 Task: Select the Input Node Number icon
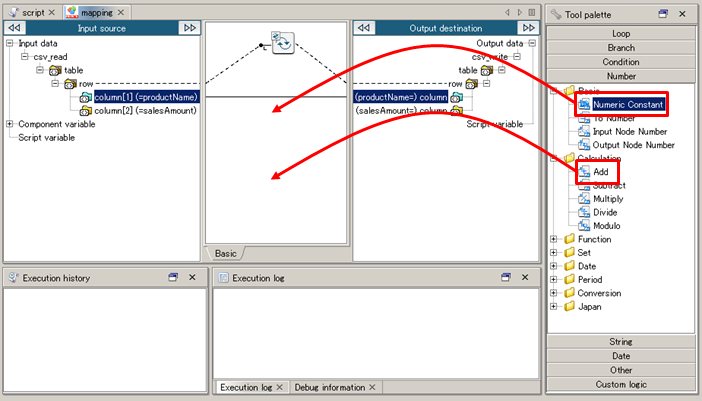(584, 131)
